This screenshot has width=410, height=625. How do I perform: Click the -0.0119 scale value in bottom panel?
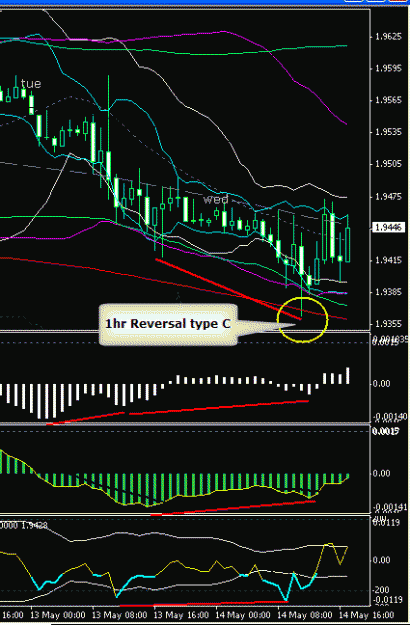point(387,599)
